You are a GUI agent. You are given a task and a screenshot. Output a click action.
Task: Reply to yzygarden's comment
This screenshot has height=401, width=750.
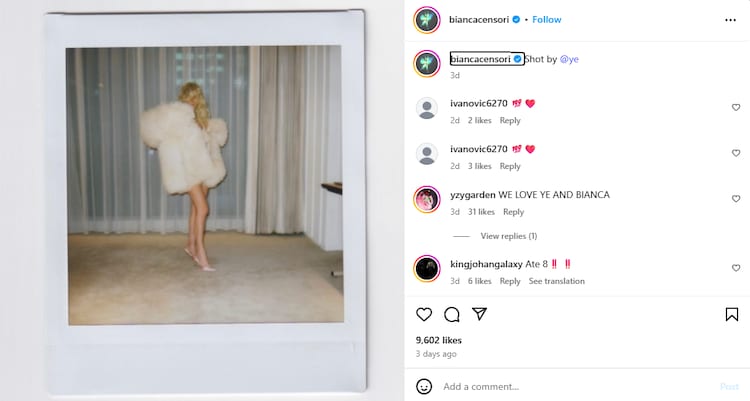click(x=513, y=212)
